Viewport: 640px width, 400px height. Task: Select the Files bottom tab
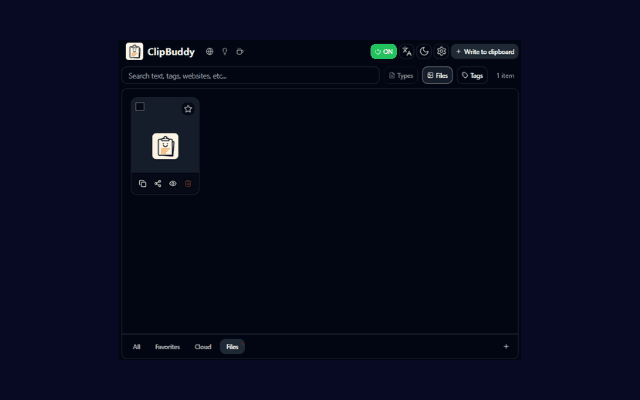[x=232, y=347]
